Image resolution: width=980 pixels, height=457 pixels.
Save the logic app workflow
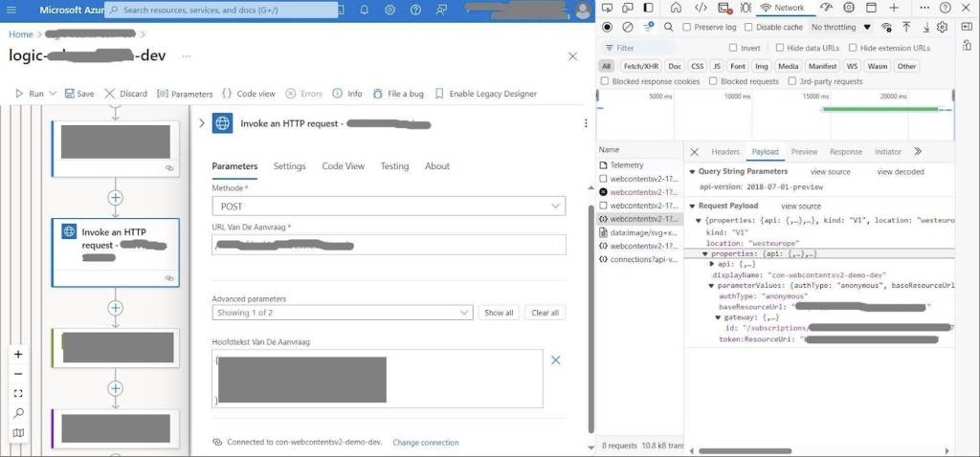(x=79, y=94)
